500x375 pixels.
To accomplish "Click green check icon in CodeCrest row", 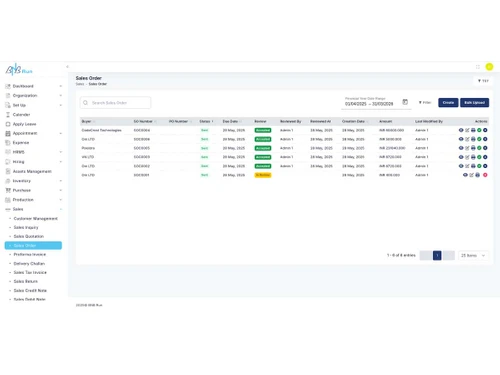I will click(479, 130).
